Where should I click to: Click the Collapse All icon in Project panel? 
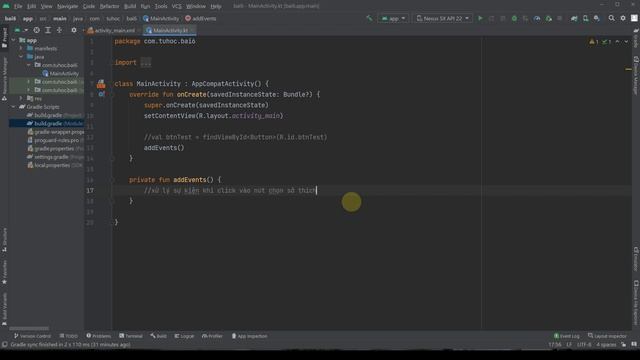pos(59,30)
